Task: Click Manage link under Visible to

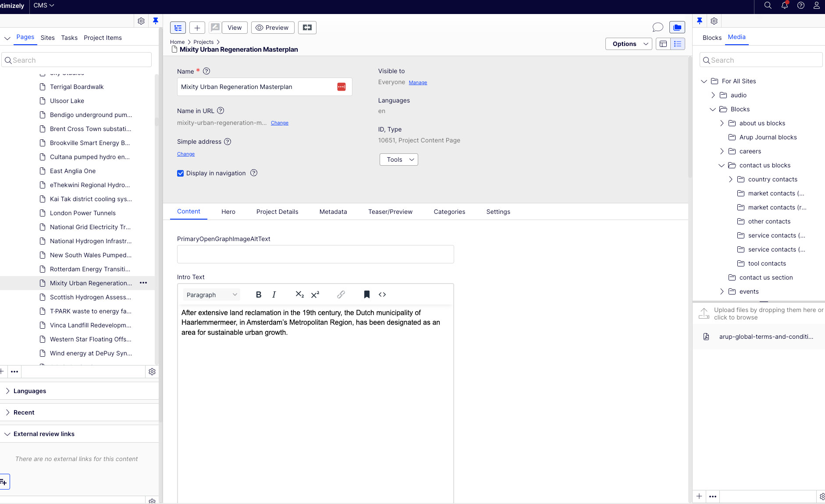Action: [418, 82]
